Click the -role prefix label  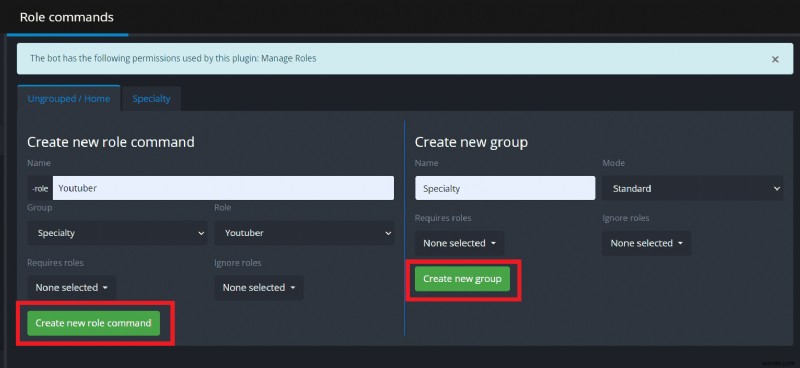40,188
